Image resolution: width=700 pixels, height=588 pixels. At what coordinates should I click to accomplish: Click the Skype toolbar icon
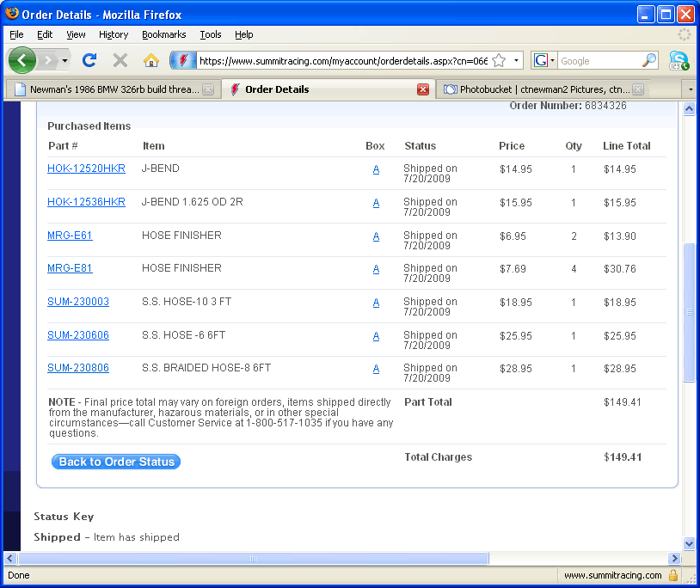tap(679, 61)
